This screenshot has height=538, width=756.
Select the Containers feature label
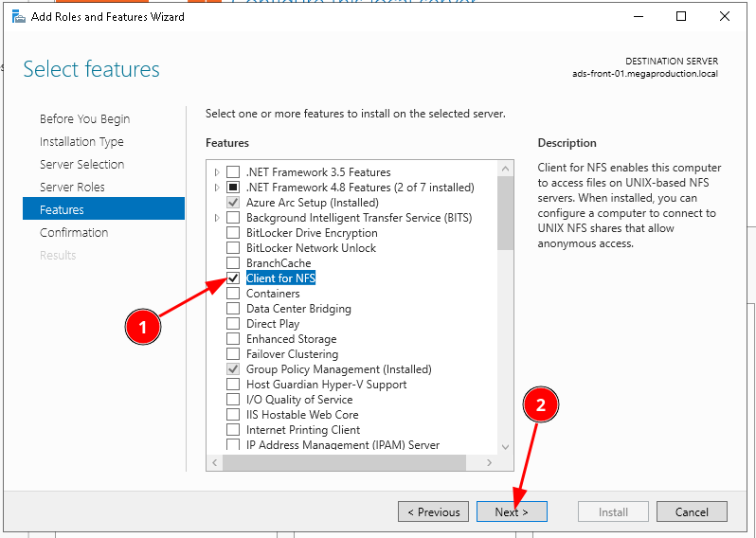click(x=273, y=294)
